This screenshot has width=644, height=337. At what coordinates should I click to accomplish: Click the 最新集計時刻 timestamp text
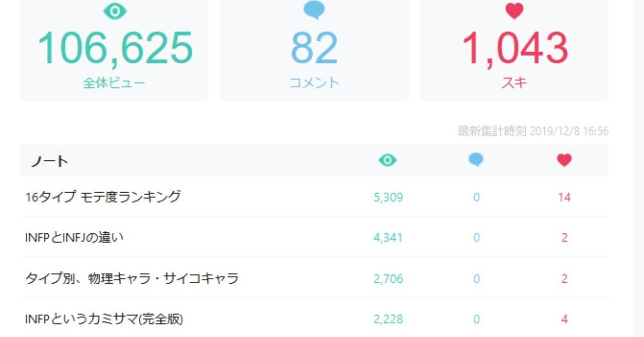tap(533, 131)
